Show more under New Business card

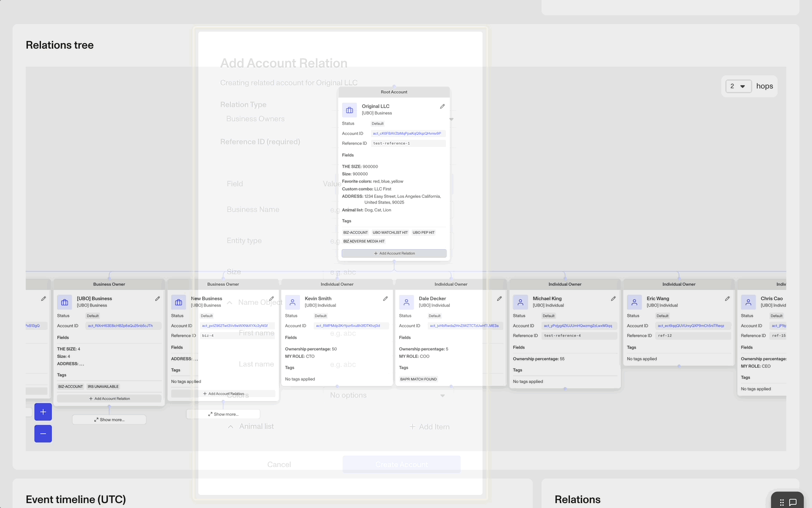tap(223, 415)
